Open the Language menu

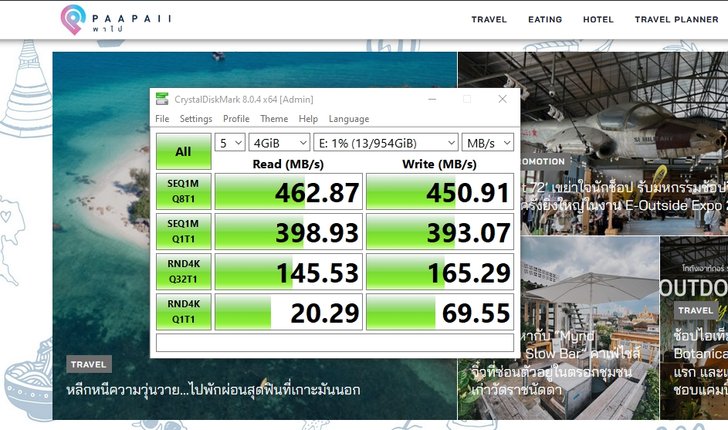pos(349,119)
